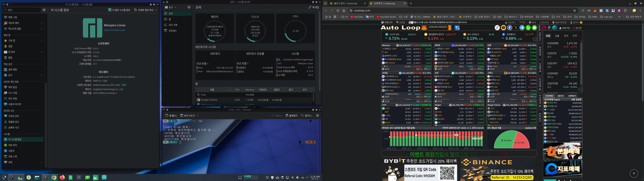Open the Uniswap unicorn DEX icon
This screenshot has width=644, height=181.
[x=544, y=28]
